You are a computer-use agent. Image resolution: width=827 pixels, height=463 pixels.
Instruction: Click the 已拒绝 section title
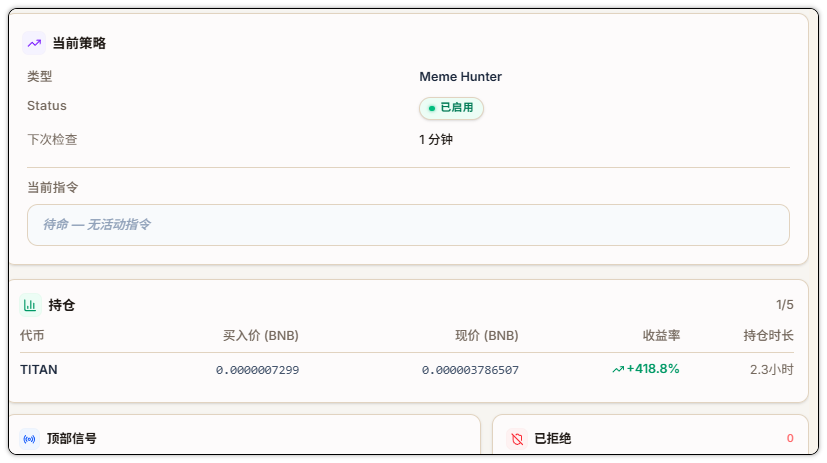click(x=553, y=439)
